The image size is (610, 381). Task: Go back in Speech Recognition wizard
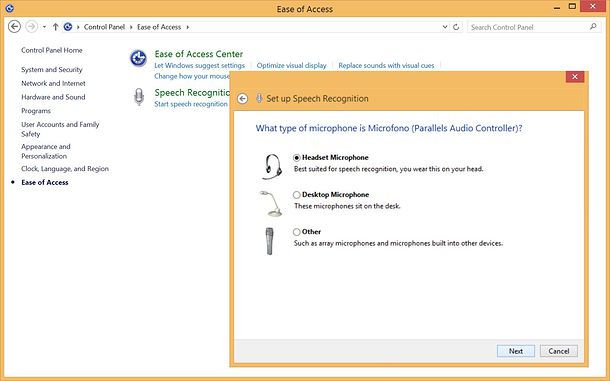[242, 98]
